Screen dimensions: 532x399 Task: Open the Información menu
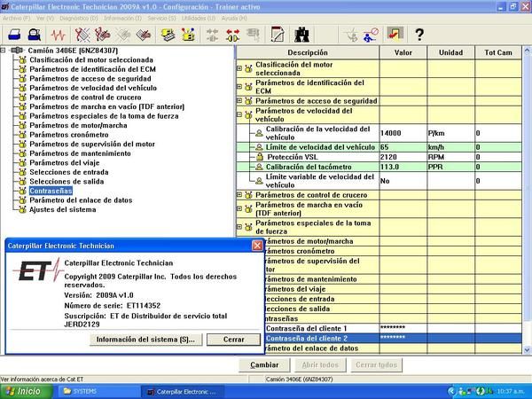click(x=123, y=19)
